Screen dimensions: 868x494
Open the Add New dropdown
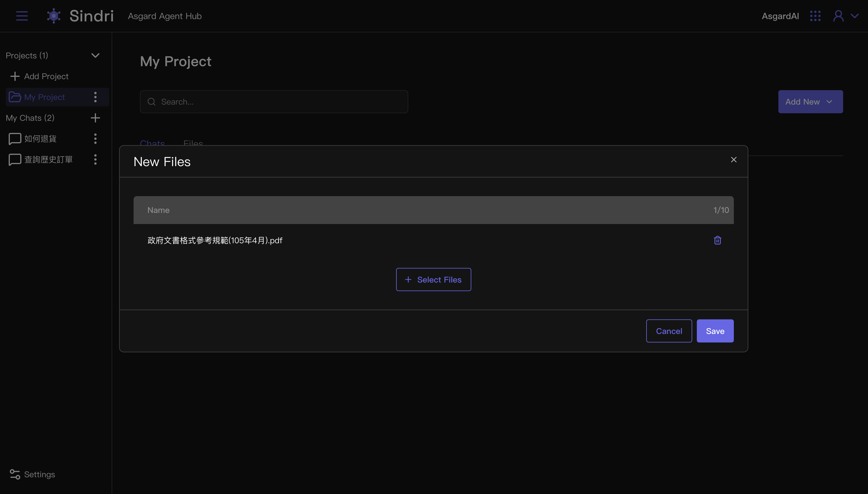(x=810, y=102)
